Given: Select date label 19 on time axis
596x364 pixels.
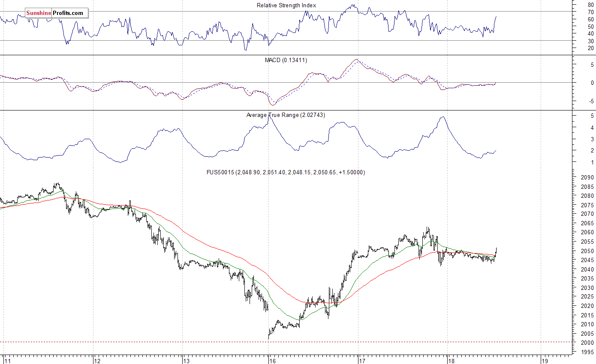Looking at the screenshot, I should (545, 361).
